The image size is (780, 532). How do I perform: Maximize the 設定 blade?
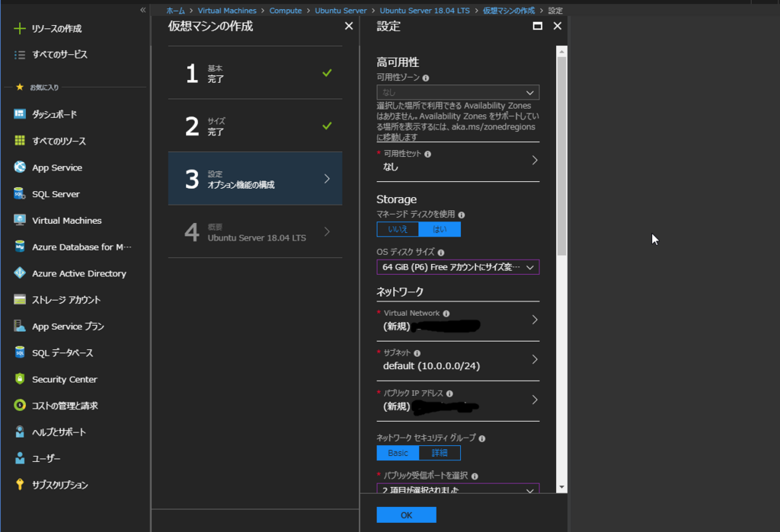click(x=537, y=26)
